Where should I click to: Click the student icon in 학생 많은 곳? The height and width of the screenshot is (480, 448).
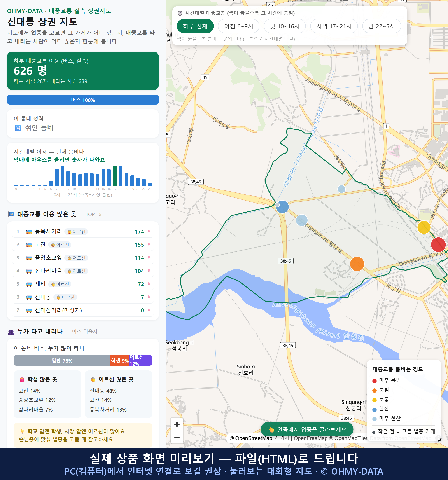22,380
